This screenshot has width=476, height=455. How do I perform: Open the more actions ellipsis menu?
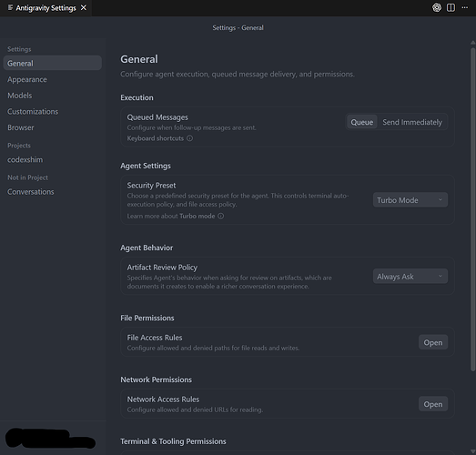[465, 7]
